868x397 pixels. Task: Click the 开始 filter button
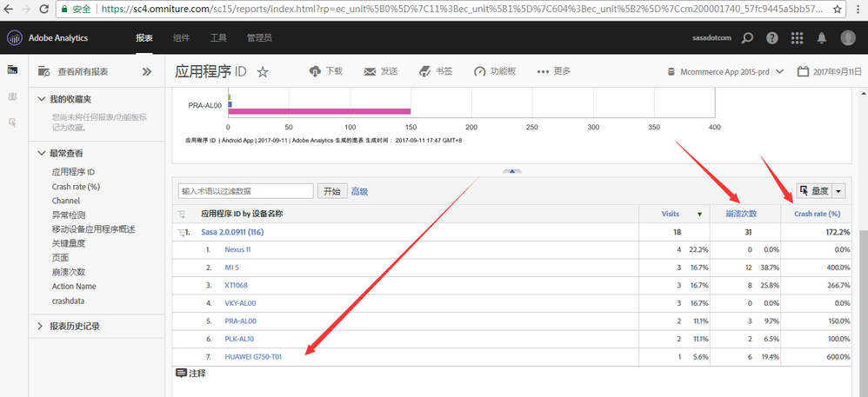[331, 191]
